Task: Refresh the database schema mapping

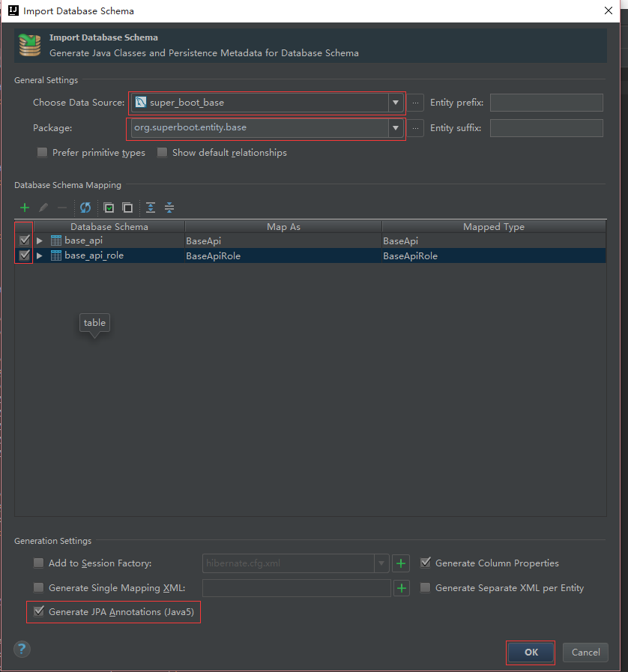Action: 85,208
